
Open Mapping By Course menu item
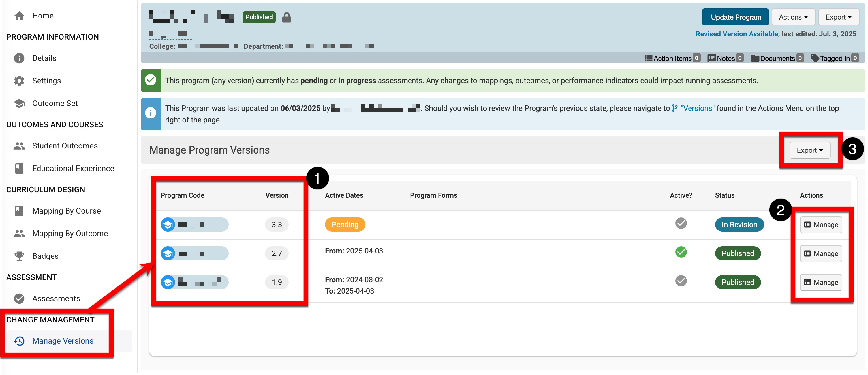[x=66, y=211]
